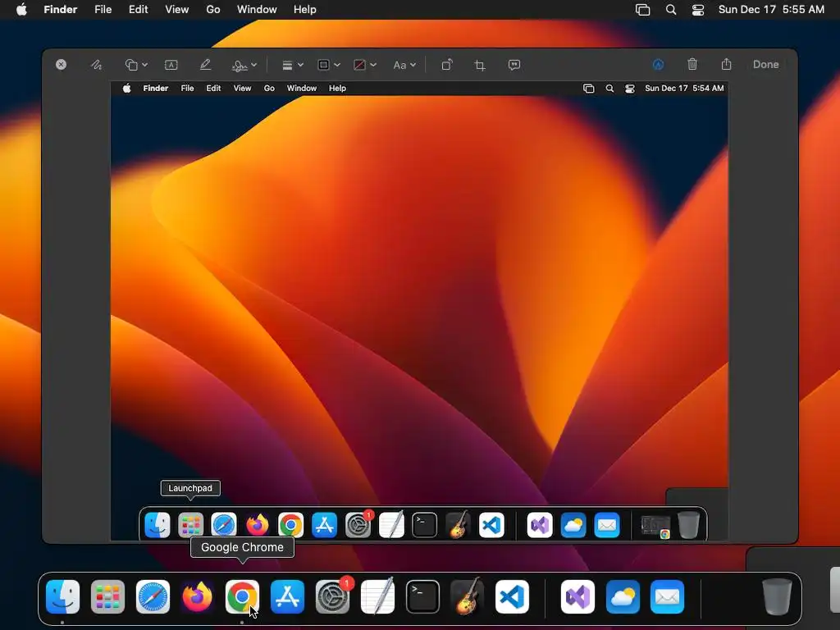Open the Border Color dropdown
Viewport: 840px width, 630px height.
point(328,65)
